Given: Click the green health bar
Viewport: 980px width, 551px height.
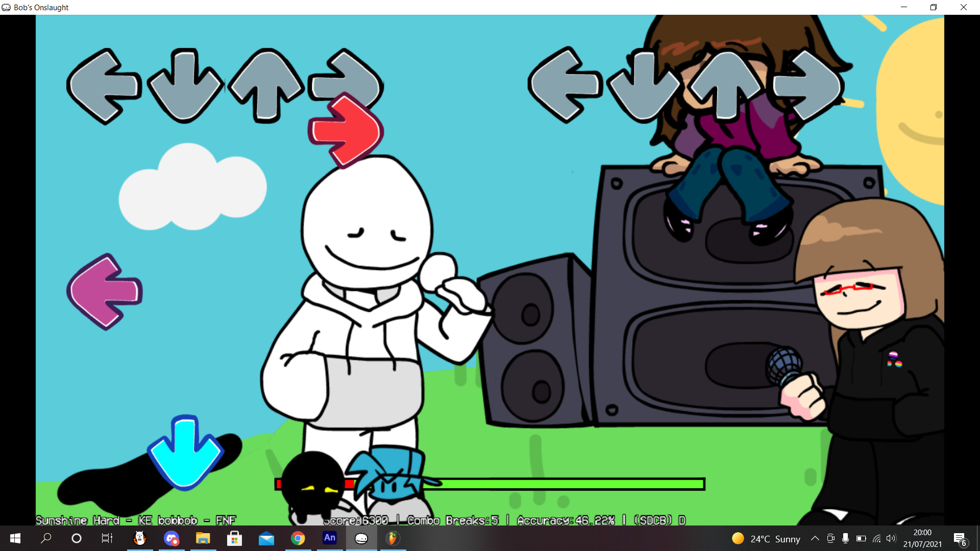Looking at the screenshot, I should pos(561,484).
